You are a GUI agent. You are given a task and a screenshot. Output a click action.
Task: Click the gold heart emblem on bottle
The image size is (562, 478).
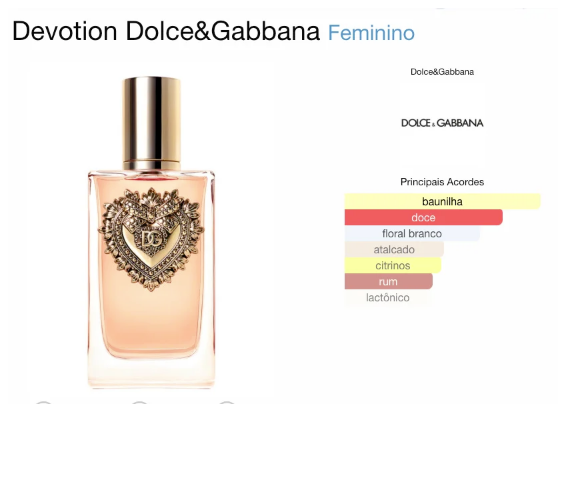151,239
